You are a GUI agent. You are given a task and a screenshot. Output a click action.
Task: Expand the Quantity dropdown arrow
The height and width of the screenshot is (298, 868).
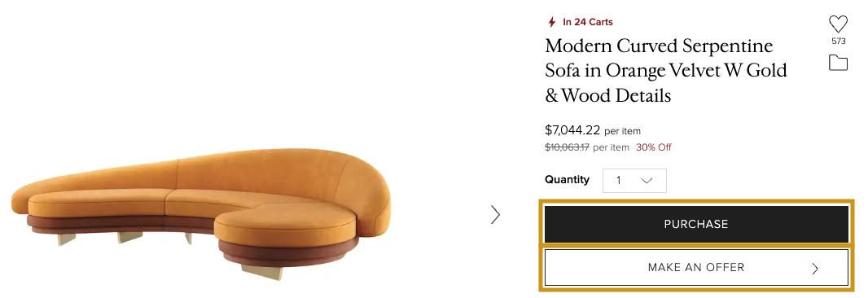pos(646,181)
